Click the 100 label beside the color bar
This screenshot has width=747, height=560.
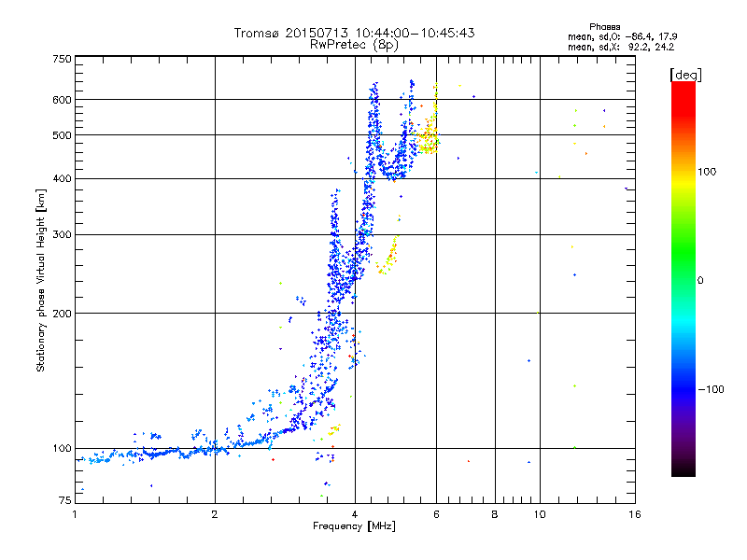pos(707,172)
